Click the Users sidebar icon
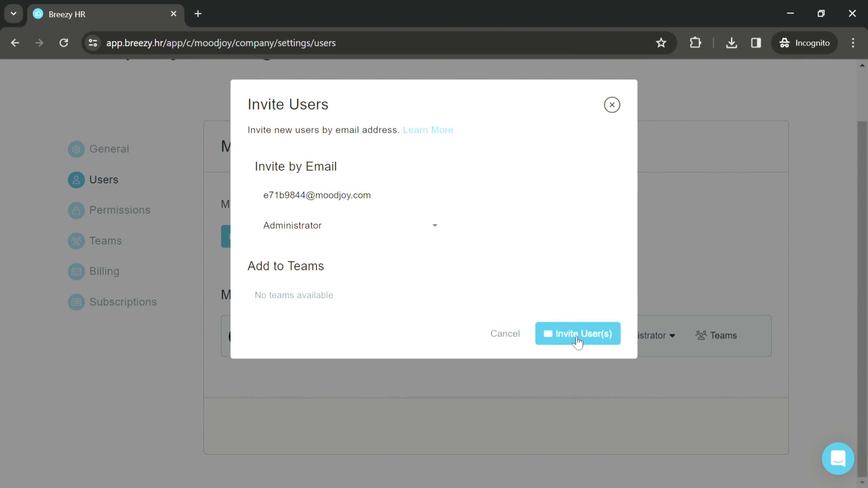The height and width of the screenshot is (488, 868). click(76, 179)
